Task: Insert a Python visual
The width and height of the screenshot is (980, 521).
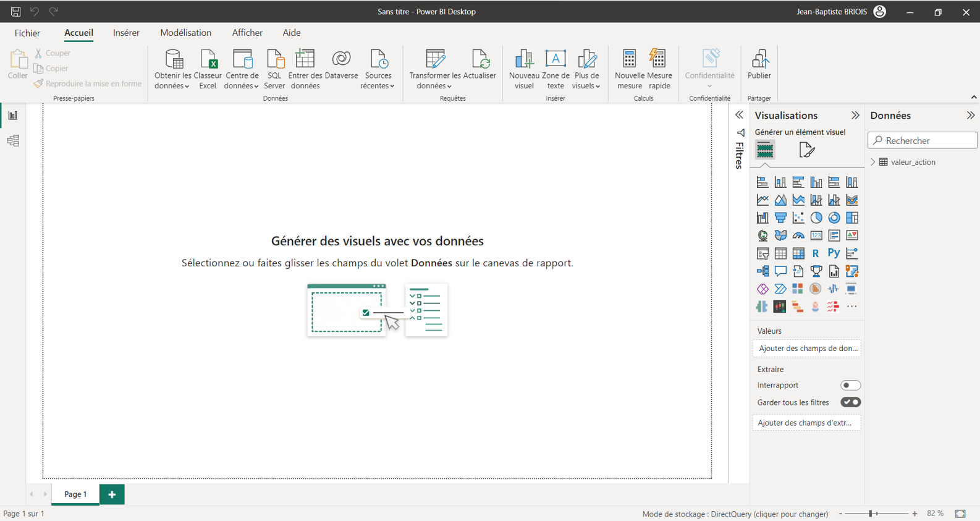Action: pyautogui.click(x=834, y=253)
